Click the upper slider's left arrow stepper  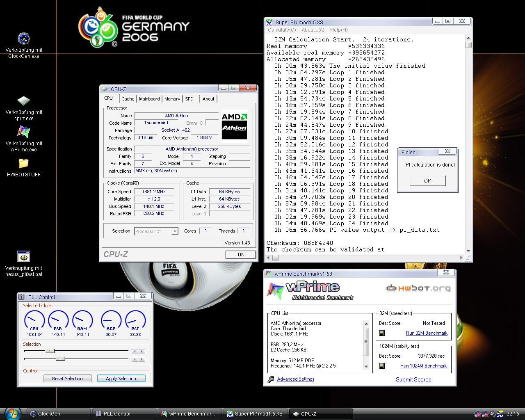pos(135,352)
